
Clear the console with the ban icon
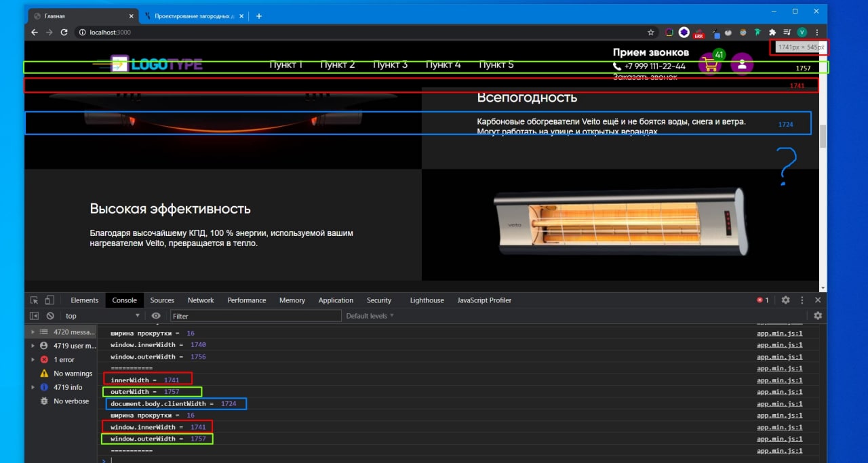click(50, 316)
